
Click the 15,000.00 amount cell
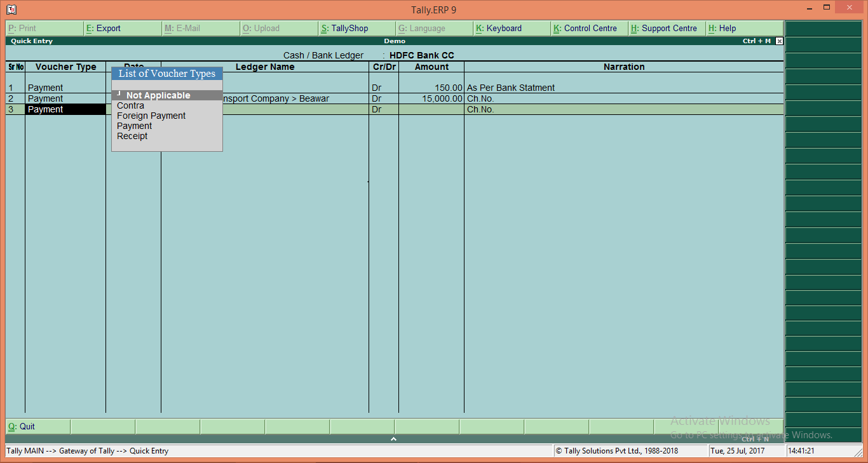click(x=444, y=98)
